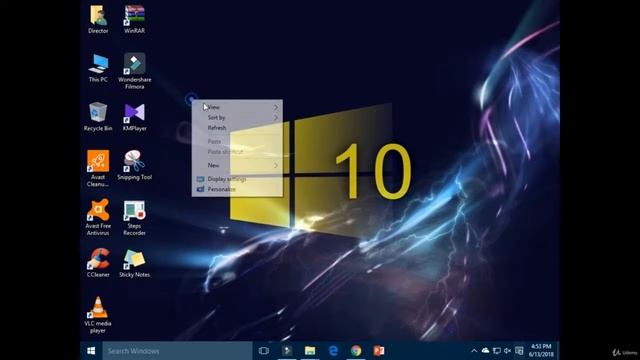Click the muted volume tray icon
Screen dimensions: 640x360
(x=507, y=351)
